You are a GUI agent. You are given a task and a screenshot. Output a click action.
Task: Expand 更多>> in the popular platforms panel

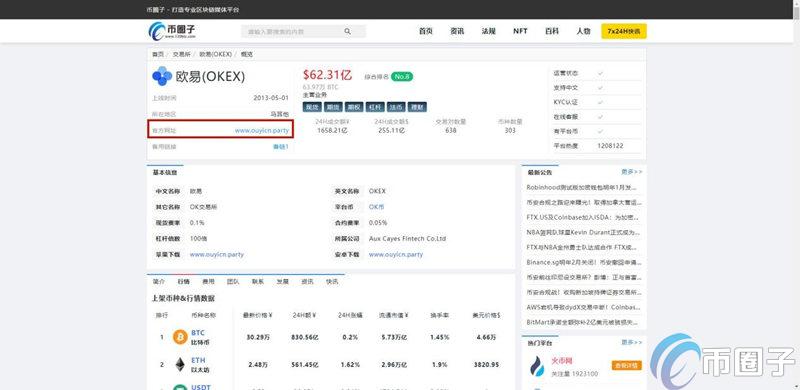(632, 342)
